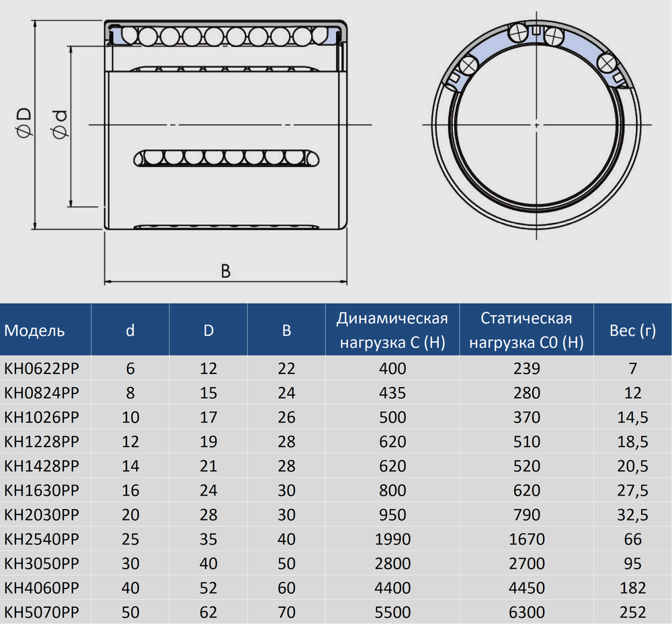The image size is (672, 624).
Task: Click dynamic load value 435
Action: click(392, 393)
